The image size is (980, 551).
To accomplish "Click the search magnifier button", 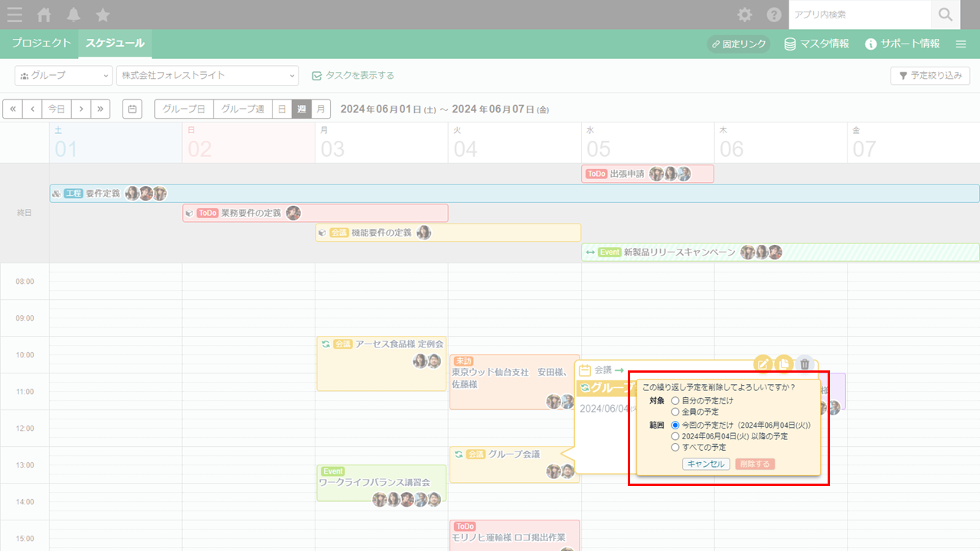I will point(946,15).
